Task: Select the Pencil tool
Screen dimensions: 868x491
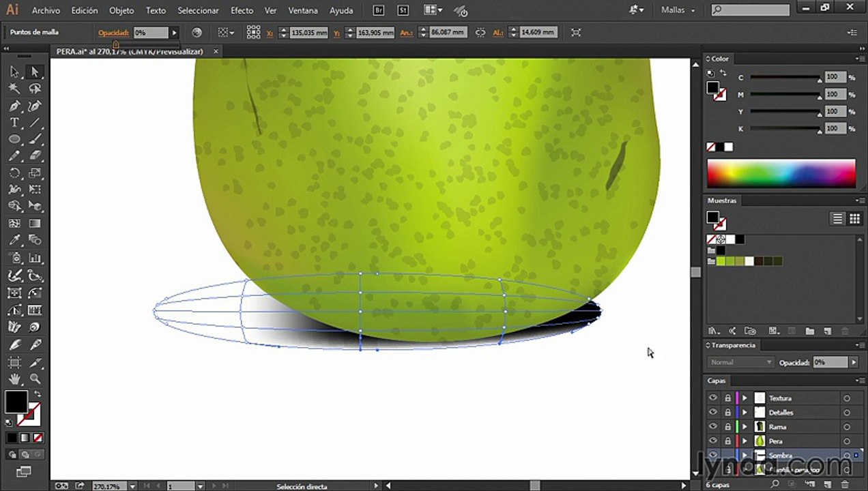Action: pyautogui.click(x=14, y=156)
